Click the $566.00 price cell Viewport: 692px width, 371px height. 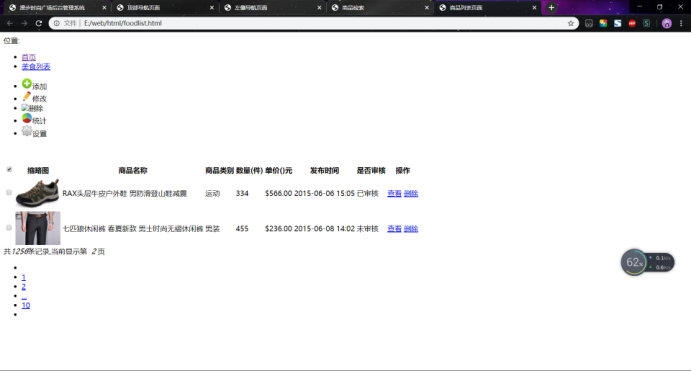pyautogui.click(x=278, y=193)
